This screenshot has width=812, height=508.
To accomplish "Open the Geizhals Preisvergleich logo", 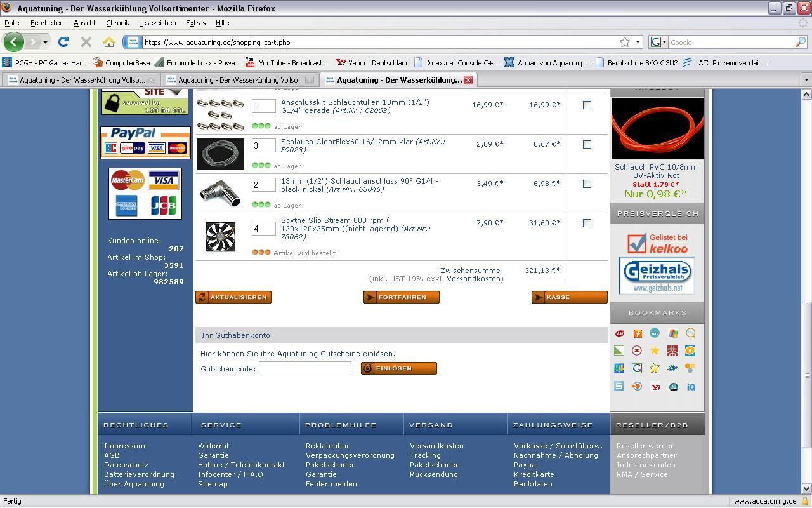I will click(x=657, y=276).
